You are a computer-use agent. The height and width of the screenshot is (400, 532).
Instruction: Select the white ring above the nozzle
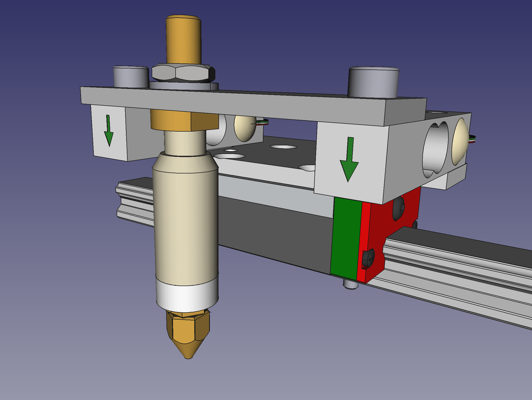(x=187, y=298)
